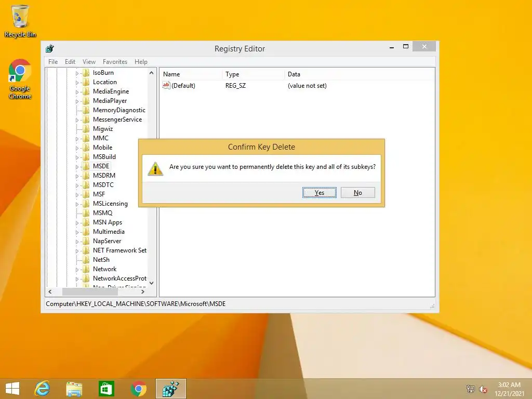The image size is (532, 399).
Task: Expand the NapServer key
Action: 77,242
